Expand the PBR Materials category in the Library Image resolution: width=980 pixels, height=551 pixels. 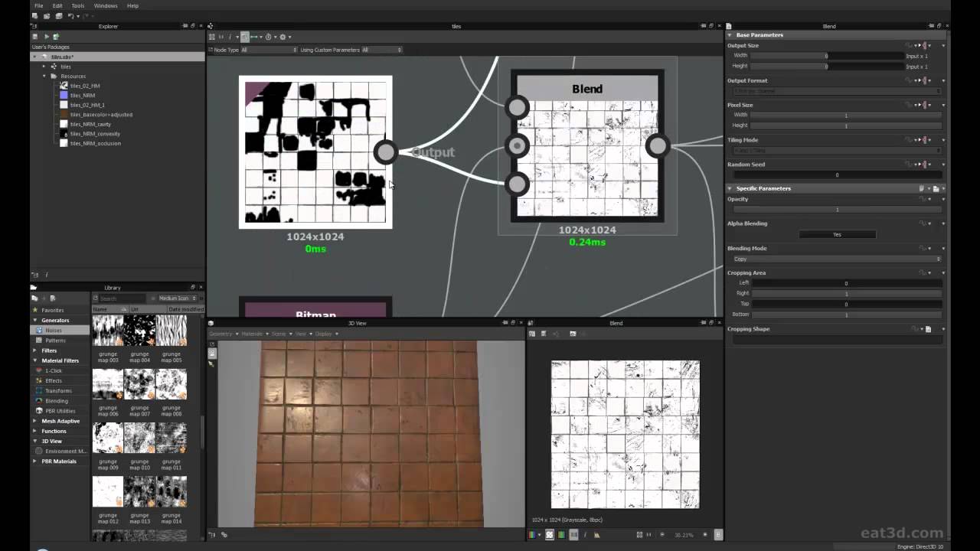34,461
